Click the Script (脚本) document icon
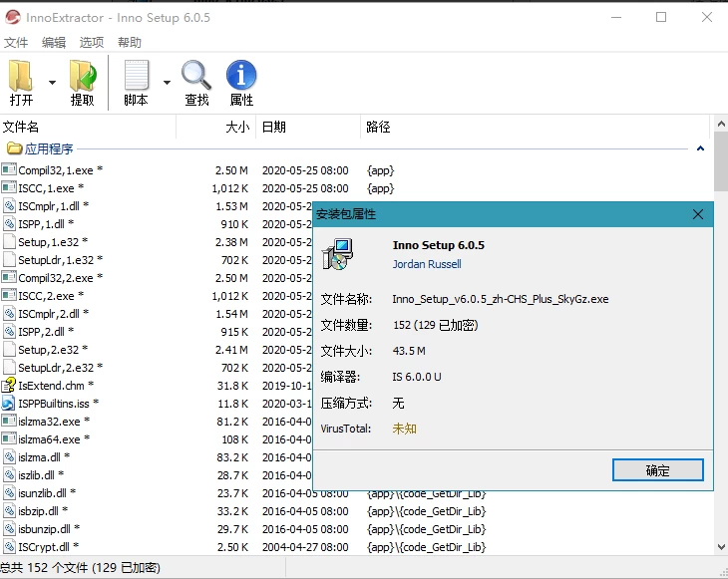Viewport: 728px width, 579px height. pos(136,76)
